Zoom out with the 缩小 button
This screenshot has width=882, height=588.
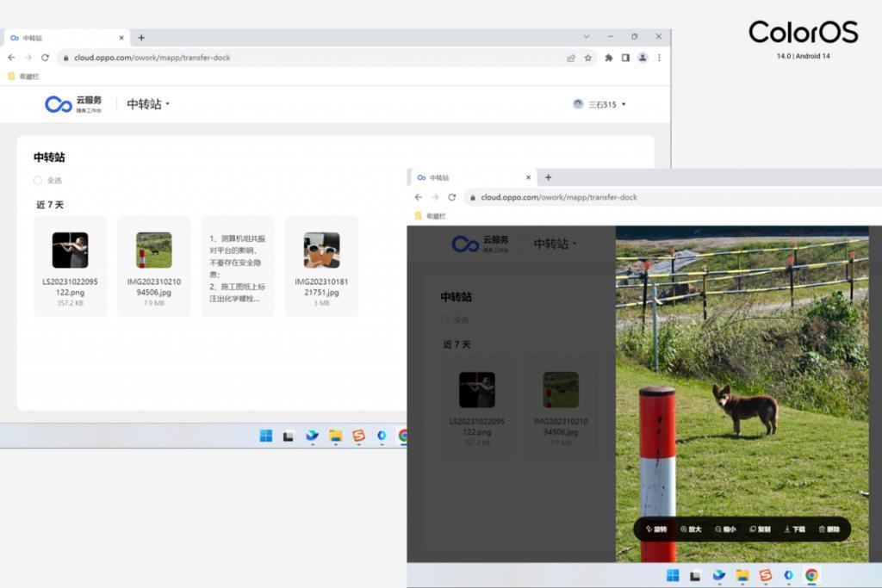(x=725, y=529)
